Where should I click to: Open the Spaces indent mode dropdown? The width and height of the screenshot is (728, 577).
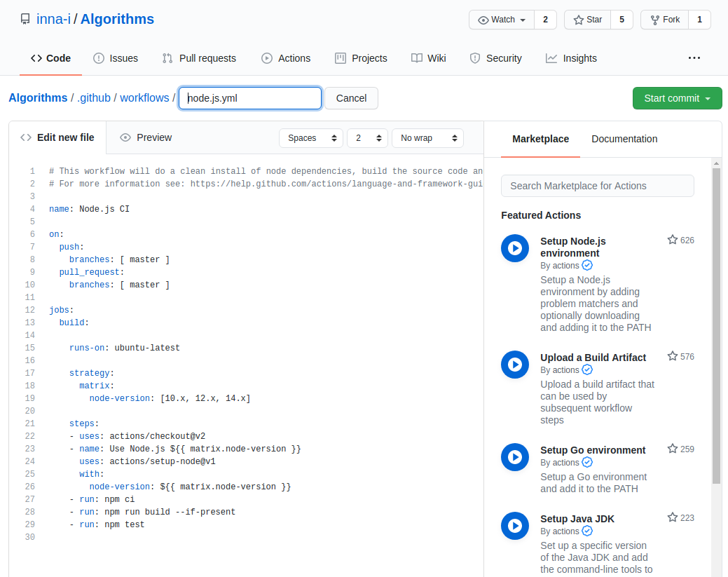point(311,138)
